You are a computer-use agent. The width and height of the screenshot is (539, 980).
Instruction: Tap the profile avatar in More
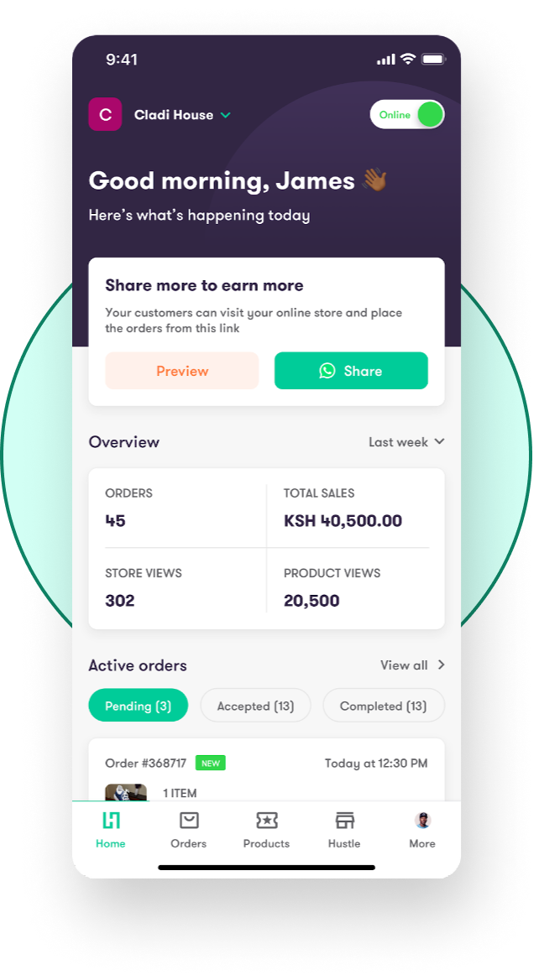(422, 820)
